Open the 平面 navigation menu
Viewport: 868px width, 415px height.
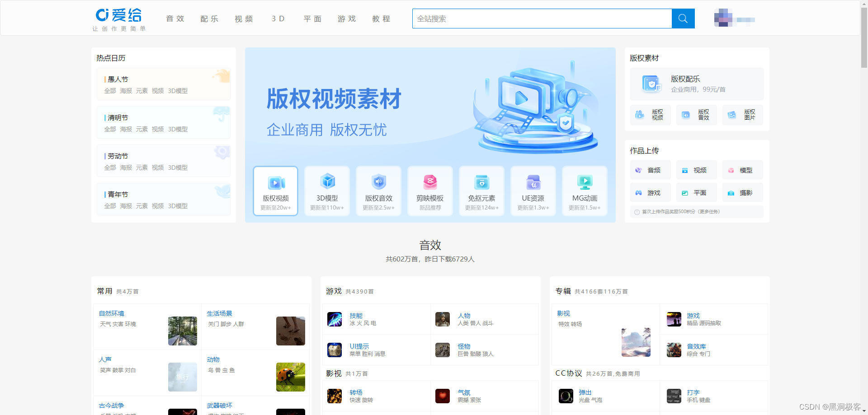tap(312, 19)
